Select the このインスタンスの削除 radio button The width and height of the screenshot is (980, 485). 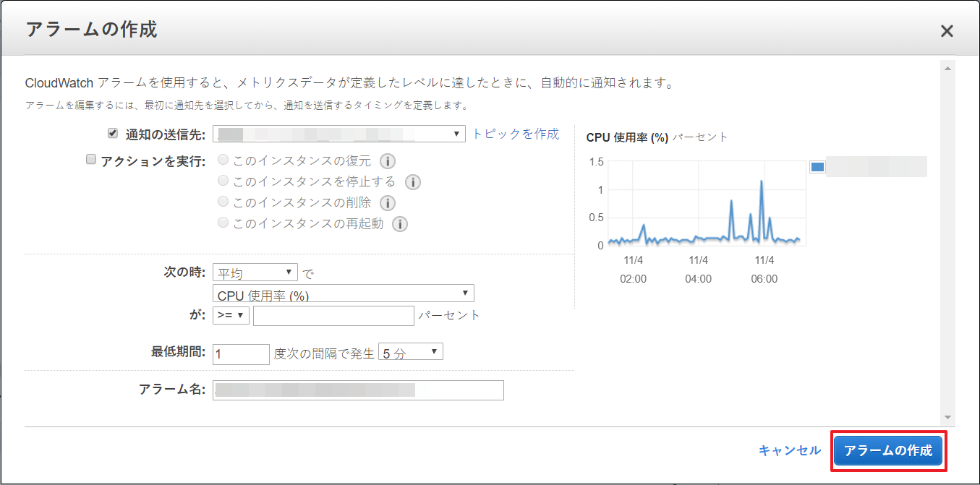click(x=223, y=202)
